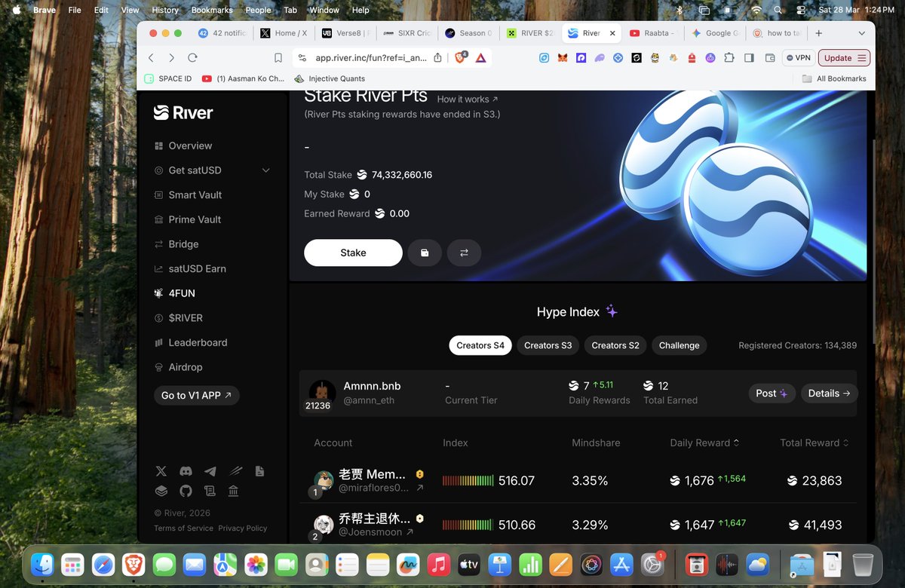Click the Post button in Amnnn.bnb row
Image resolution: width=905 pixels, height=588 pixels.
pos(772,393)
